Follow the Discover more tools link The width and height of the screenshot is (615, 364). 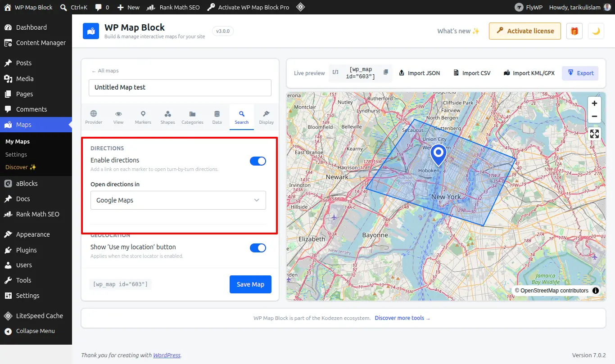[x=402, y=318]
